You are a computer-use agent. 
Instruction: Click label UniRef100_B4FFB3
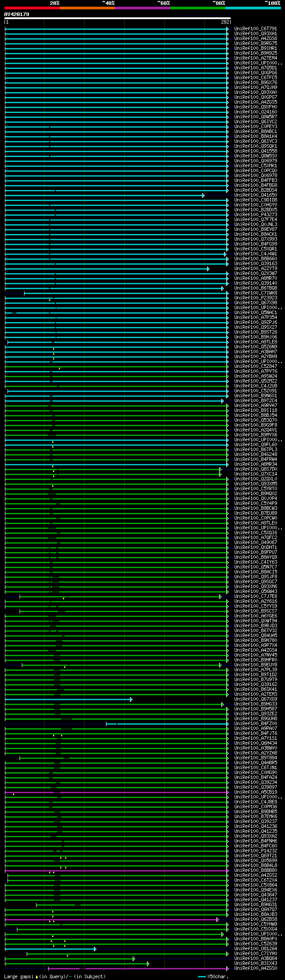[x=256, y=181]
